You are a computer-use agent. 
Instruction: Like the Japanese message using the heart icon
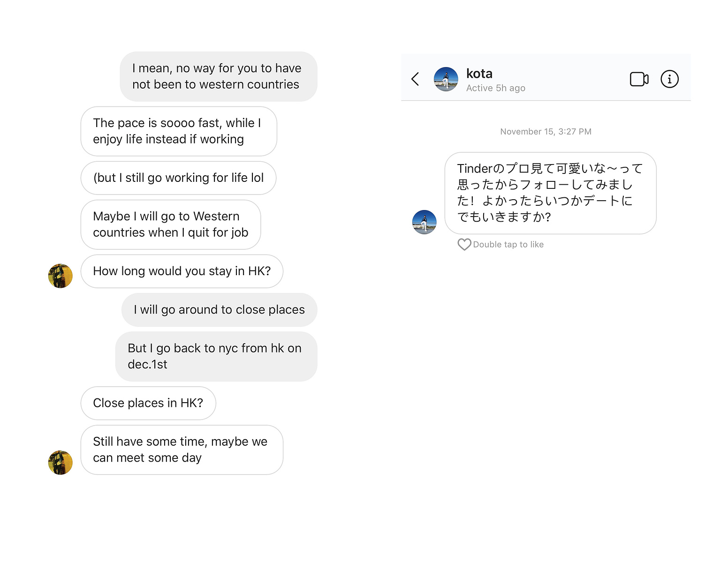(x=464, y=244)
